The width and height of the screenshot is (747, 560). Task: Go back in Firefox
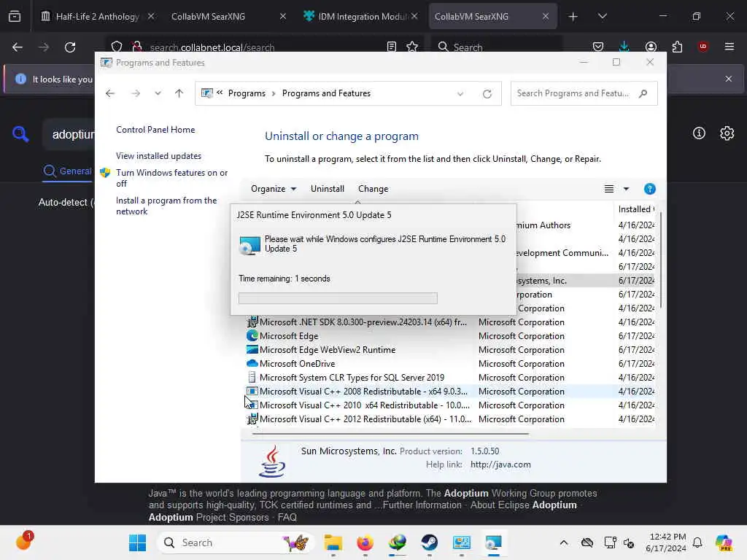(x=18, y=47)
